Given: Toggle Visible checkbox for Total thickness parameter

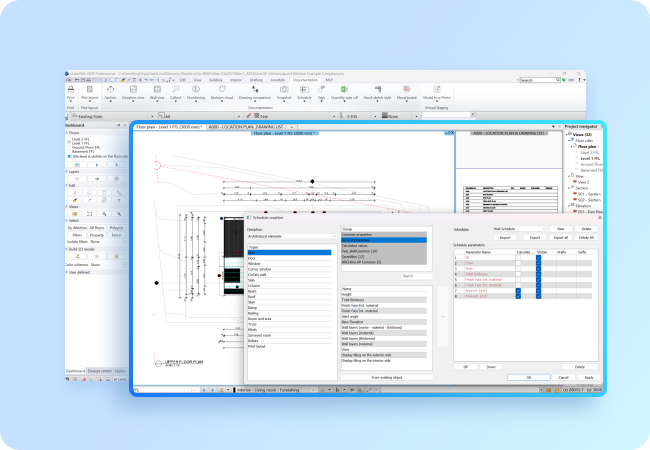Looking at the screenshot, I should point(538,273).
